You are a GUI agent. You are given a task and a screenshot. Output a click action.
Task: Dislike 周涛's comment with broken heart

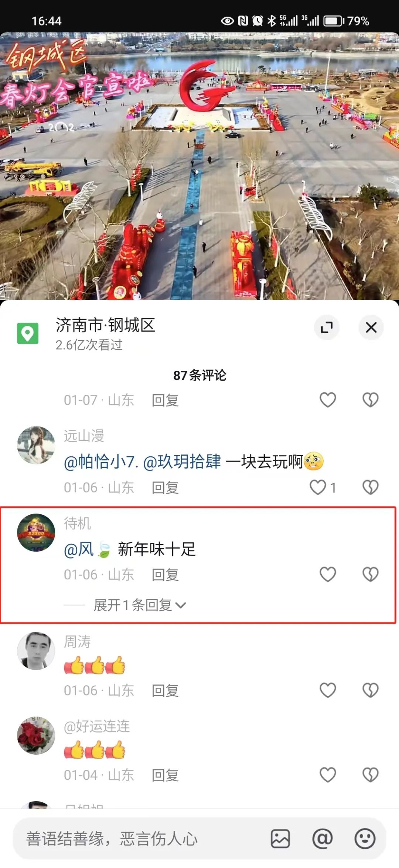[371, 690]
